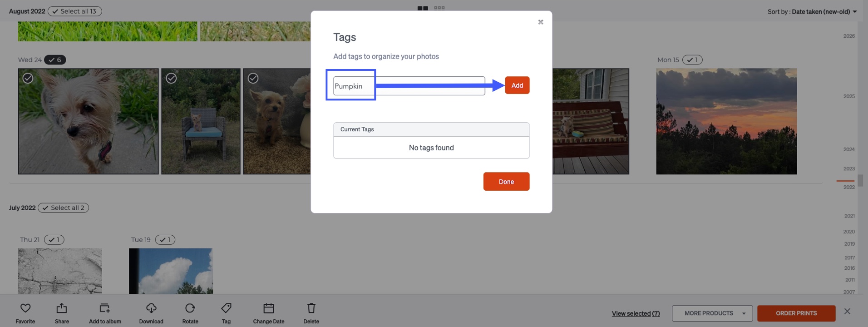Screen dimensions: 868x327
Task: Click the Done button in Tags dialog
Action: (506, 182)
